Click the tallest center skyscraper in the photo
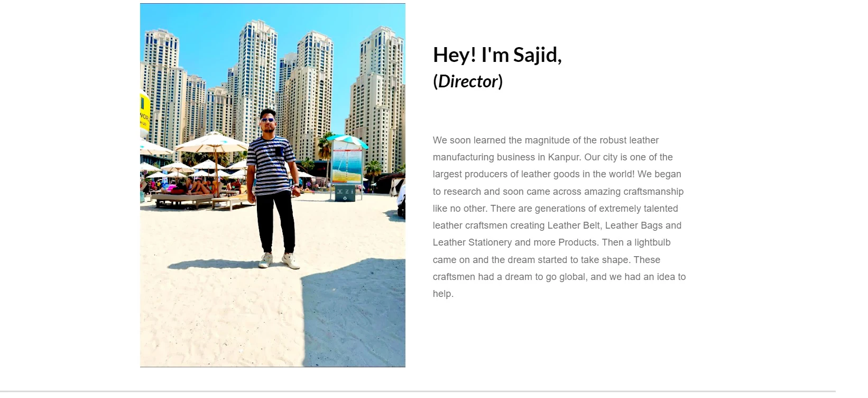 pos(257,79)
